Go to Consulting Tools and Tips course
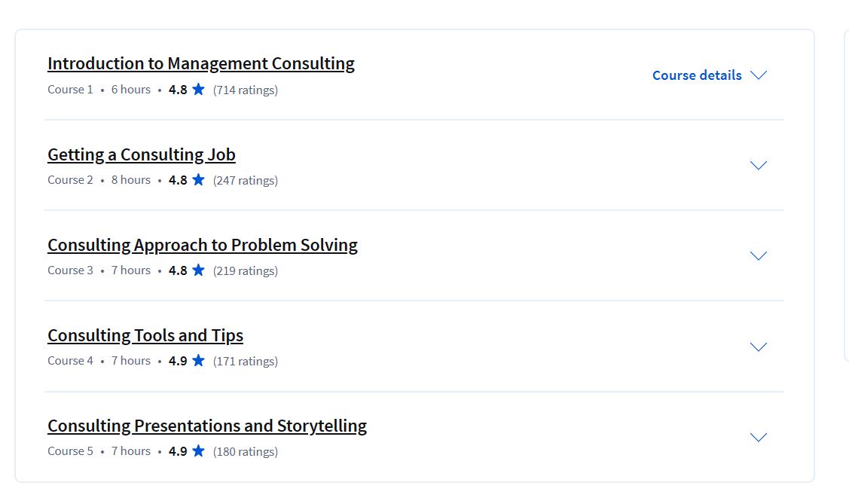849x504 pixels. [145, 335]
